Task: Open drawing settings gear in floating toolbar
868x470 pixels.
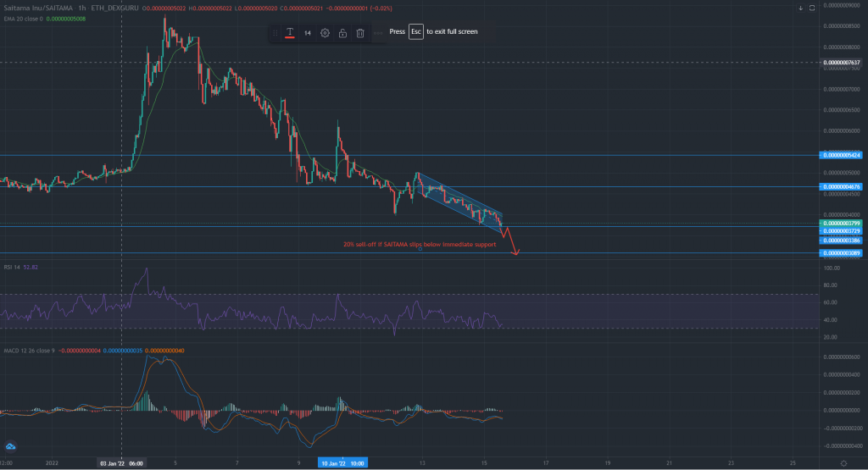Action: tap(325, 33)
